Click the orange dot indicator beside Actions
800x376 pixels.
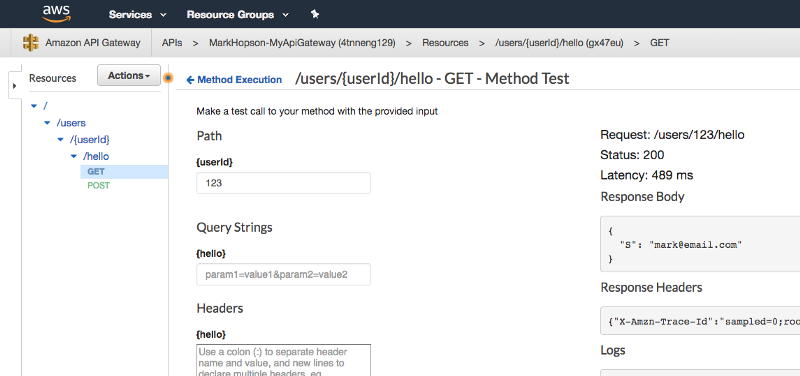(168, 78)
